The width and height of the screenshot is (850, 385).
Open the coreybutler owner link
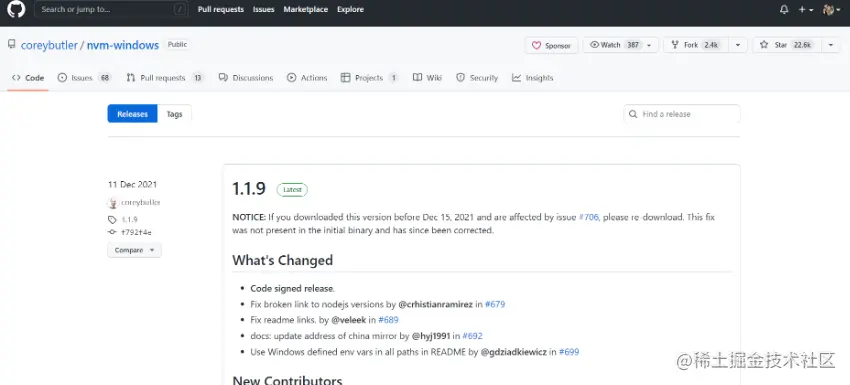49,45
